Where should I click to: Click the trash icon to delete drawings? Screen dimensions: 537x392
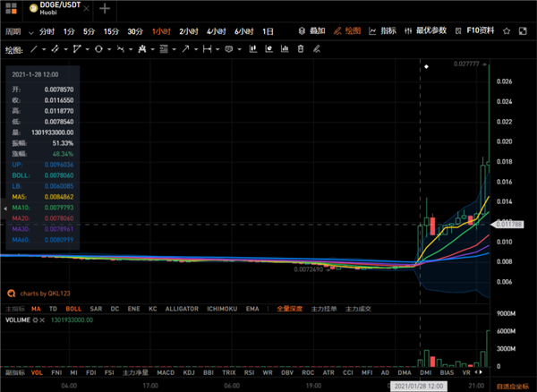pos(301,48)
